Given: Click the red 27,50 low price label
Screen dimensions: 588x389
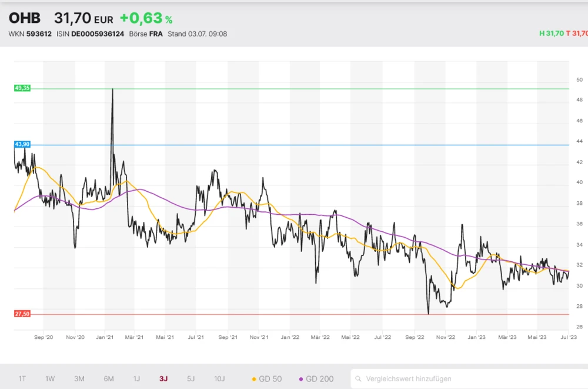Looking at the screenshot, I should point(22,314).
